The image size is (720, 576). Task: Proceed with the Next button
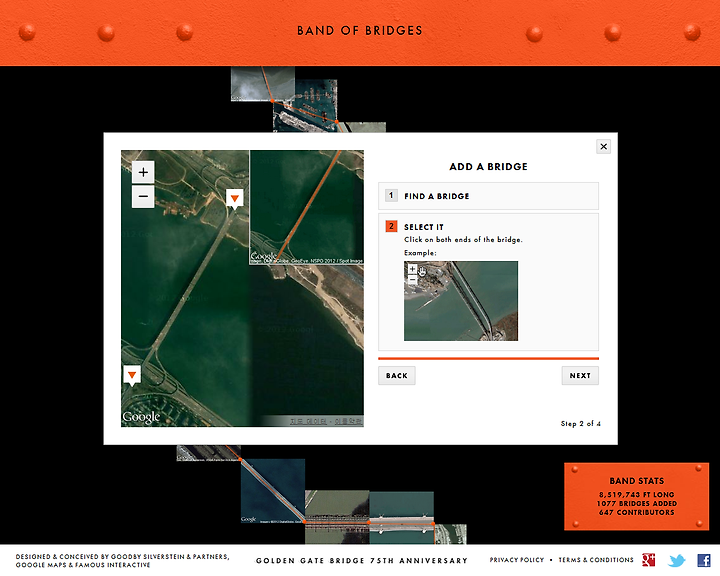click(580, 376)
